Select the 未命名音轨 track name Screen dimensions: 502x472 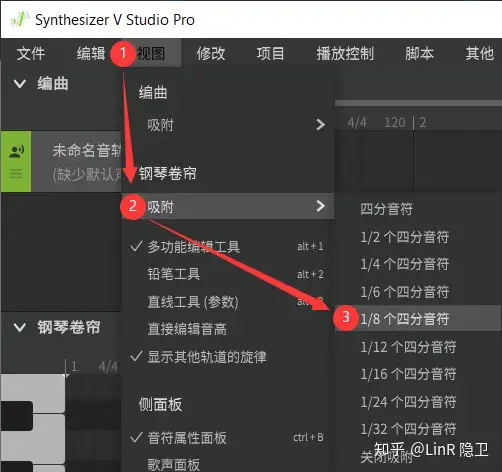(x=87, y=150)
